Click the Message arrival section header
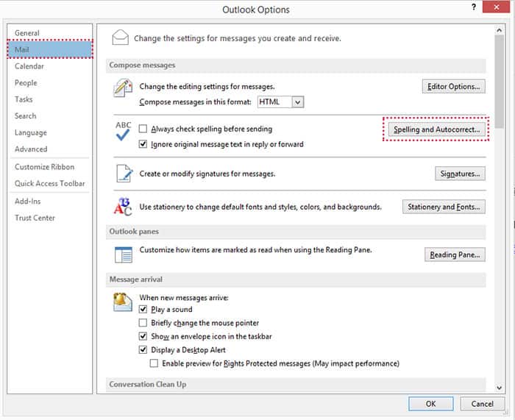 (296, 280)
